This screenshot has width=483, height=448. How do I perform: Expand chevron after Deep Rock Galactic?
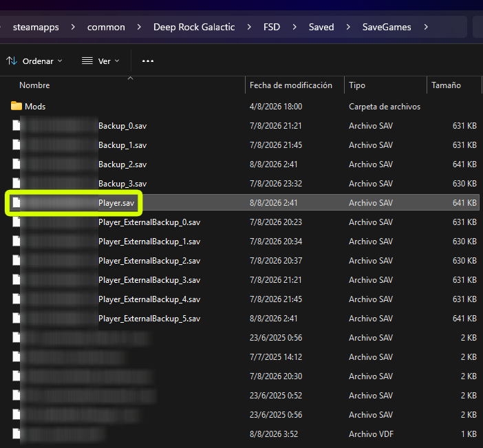coord(249,27)
